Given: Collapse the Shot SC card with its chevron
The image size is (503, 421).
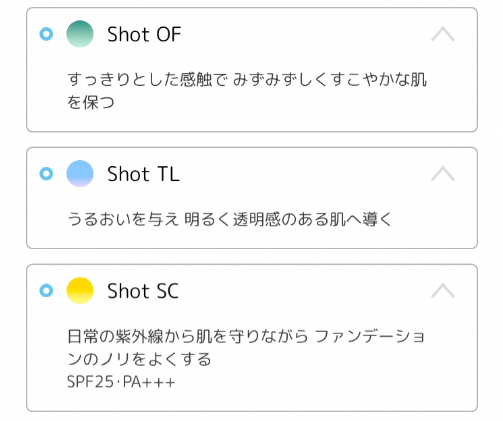Looking at the screenshot, I should click(x=443, y=290).
